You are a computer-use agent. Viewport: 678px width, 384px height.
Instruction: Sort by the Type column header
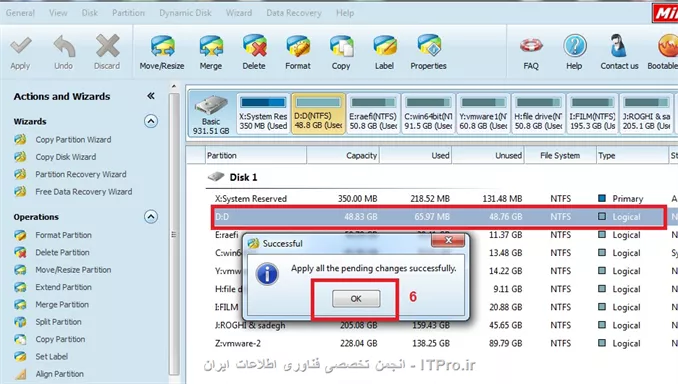[632, 156]
